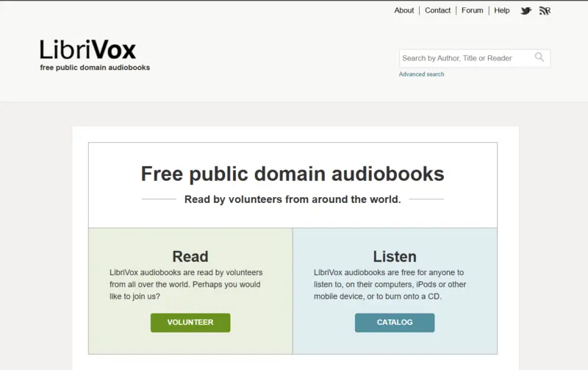
Task: Go to the Contact page
Action: pyautogui.click(x=437, y=10)
